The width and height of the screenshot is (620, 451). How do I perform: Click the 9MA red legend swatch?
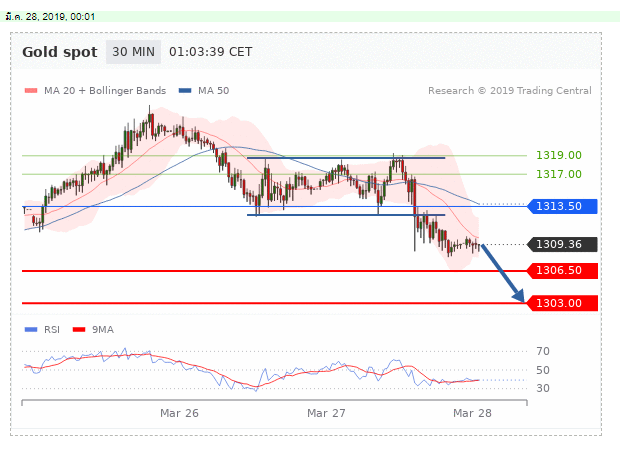point(79,329)
